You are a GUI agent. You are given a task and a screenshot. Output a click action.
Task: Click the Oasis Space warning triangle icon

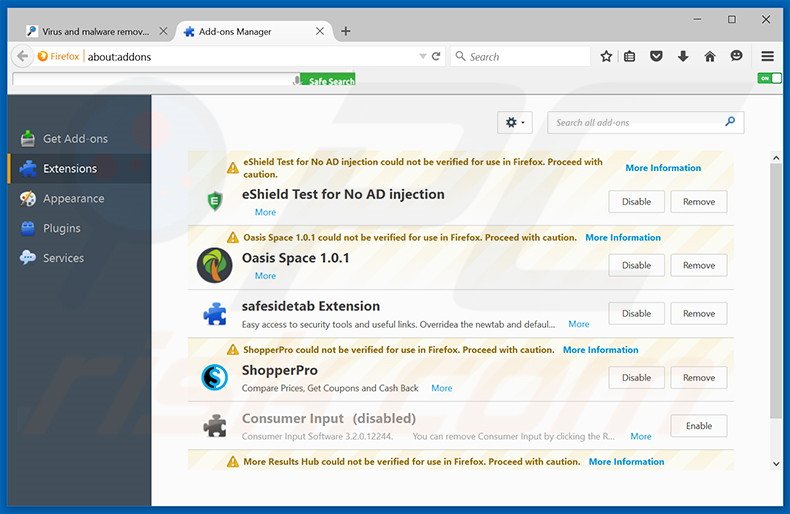click(232, 237)
